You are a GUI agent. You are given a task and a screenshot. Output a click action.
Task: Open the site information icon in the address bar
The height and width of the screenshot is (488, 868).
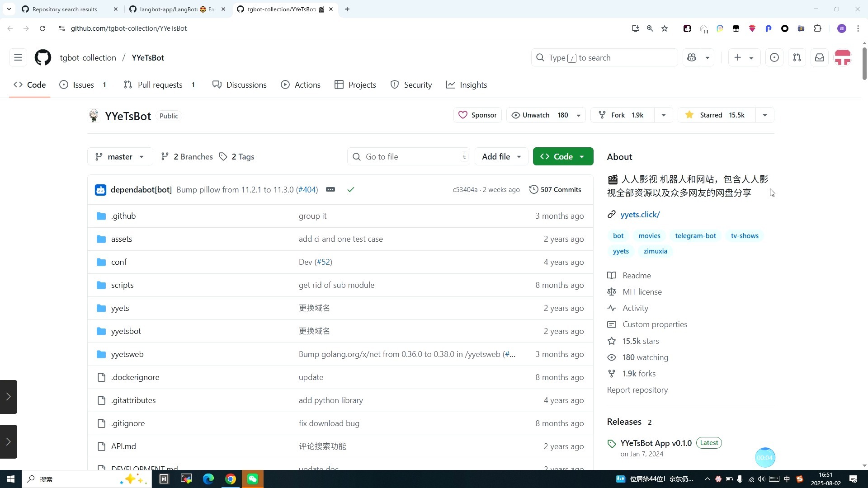tap(62, 28)
